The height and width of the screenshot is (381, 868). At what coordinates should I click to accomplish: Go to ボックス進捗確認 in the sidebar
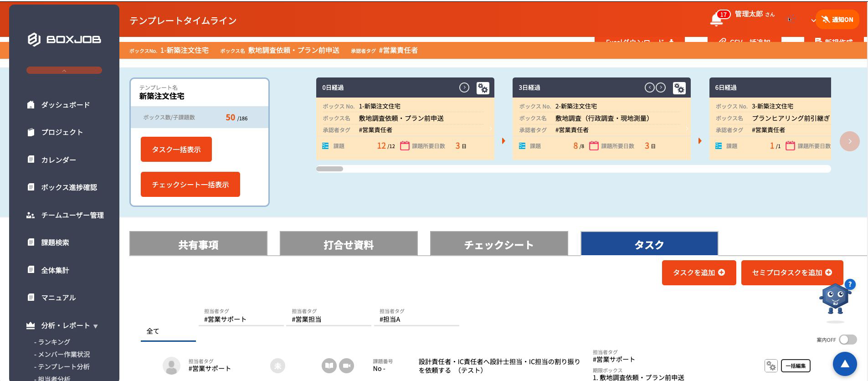click(69, 187)
